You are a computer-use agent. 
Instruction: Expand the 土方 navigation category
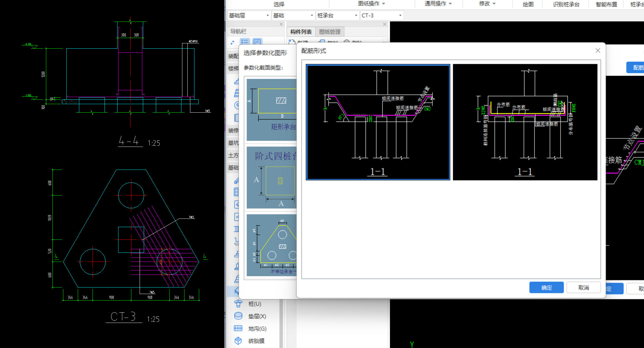point(233,155)
